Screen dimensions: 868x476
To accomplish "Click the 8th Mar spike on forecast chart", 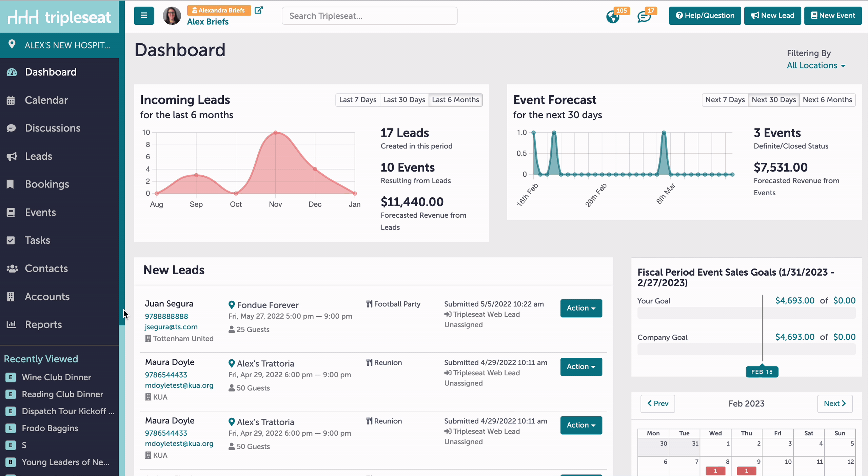I will (x=664, y=133).
